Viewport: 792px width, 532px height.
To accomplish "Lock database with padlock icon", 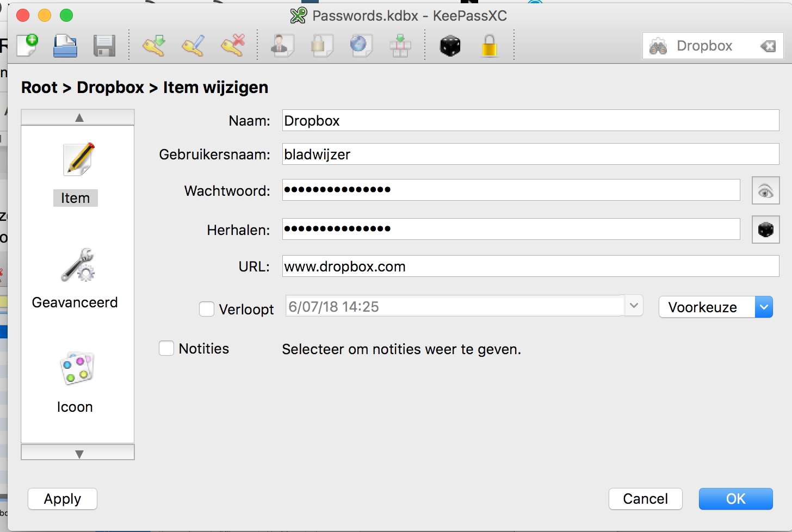I will click(x=489, y=46).
